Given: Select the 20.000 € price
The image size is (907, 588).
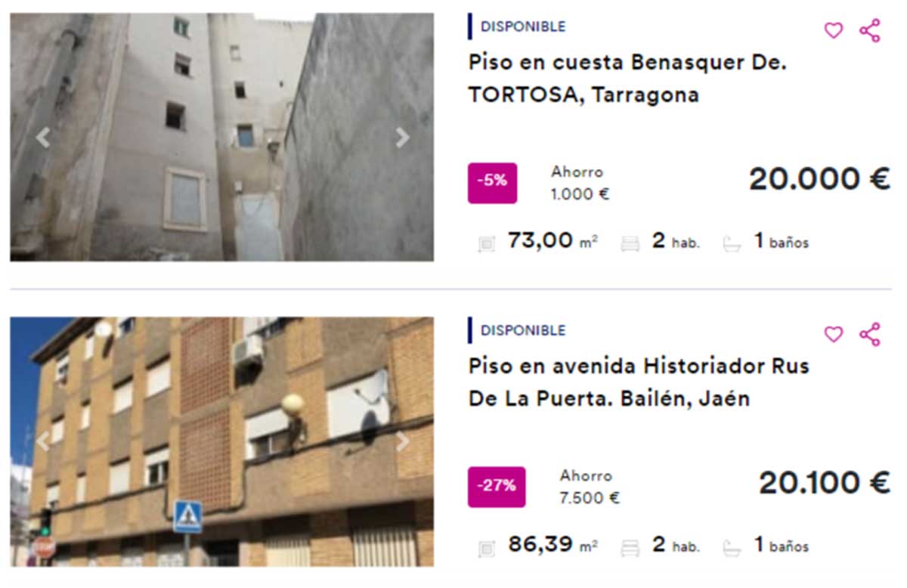Looking at the screenshot, I should coord(819,180).
